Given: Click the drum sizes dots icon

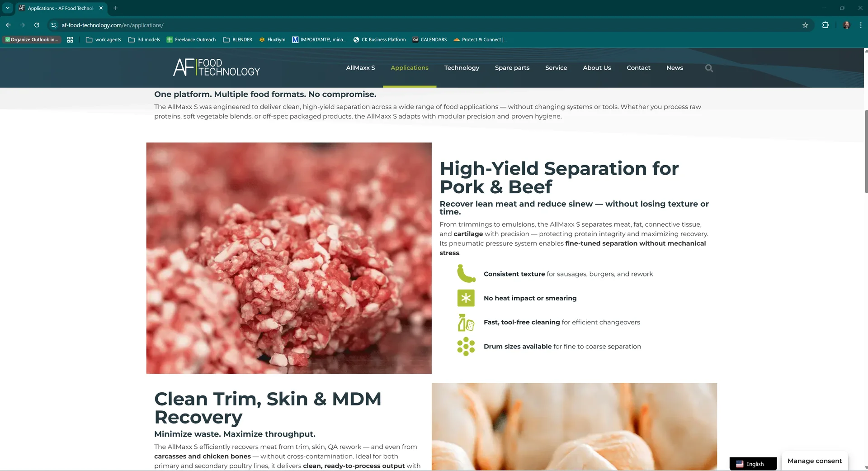Looking at the screenshot, I should 466,347.
